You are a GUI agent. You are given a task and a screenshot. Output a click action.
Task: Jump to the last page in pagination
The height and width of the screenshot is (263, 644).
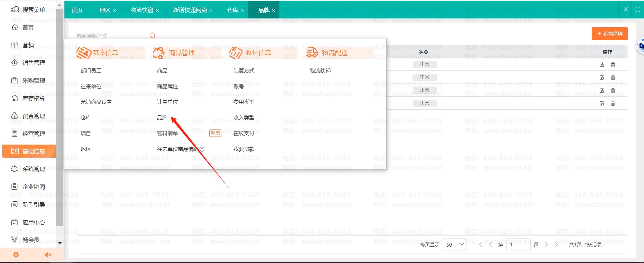[x=557, y=245]
